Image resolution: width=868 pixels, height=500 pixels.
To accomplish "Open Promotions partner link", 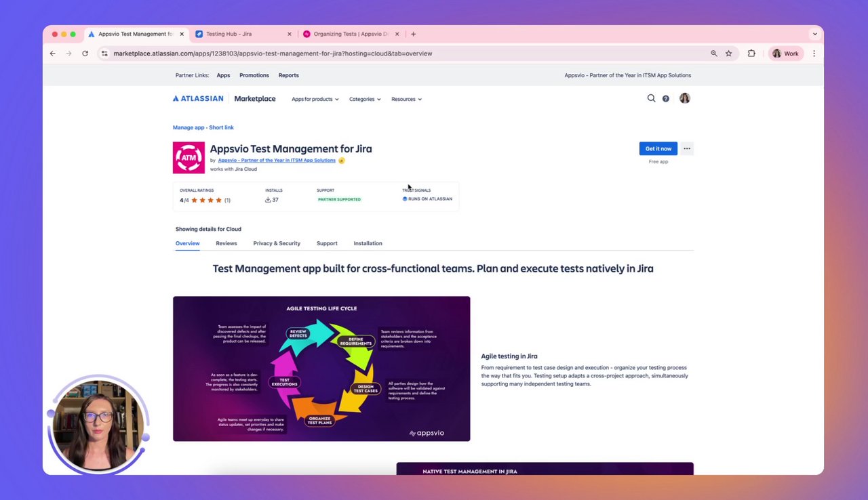I will [254, 75].
